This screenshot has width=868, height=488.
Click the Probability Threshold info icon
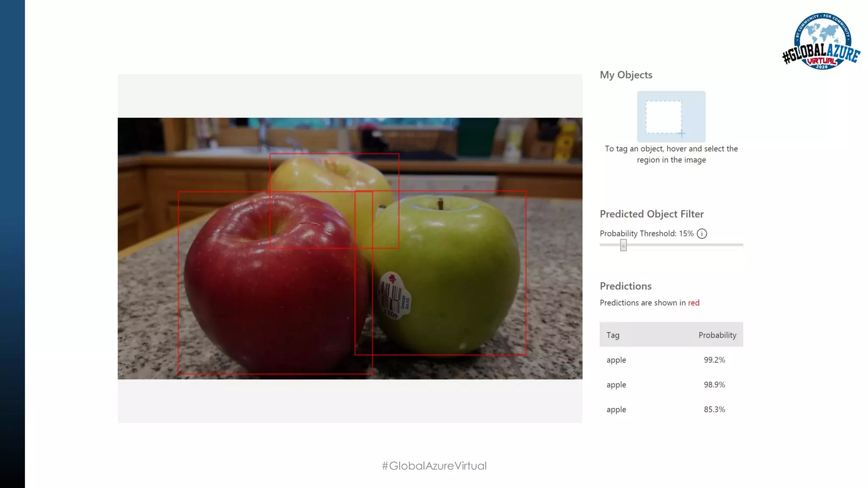pos(702,234)
